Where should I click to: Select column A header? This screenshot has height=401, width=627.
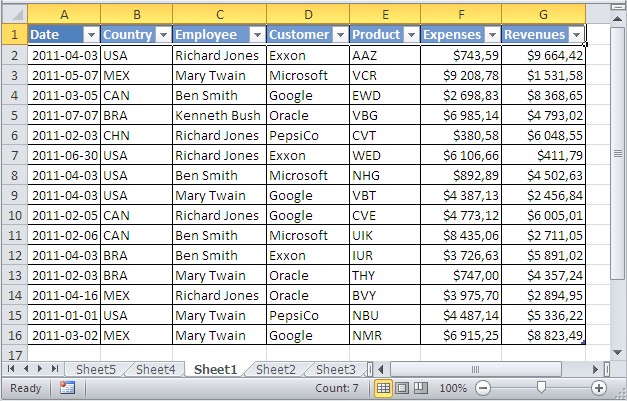click(x=64, y=15)
